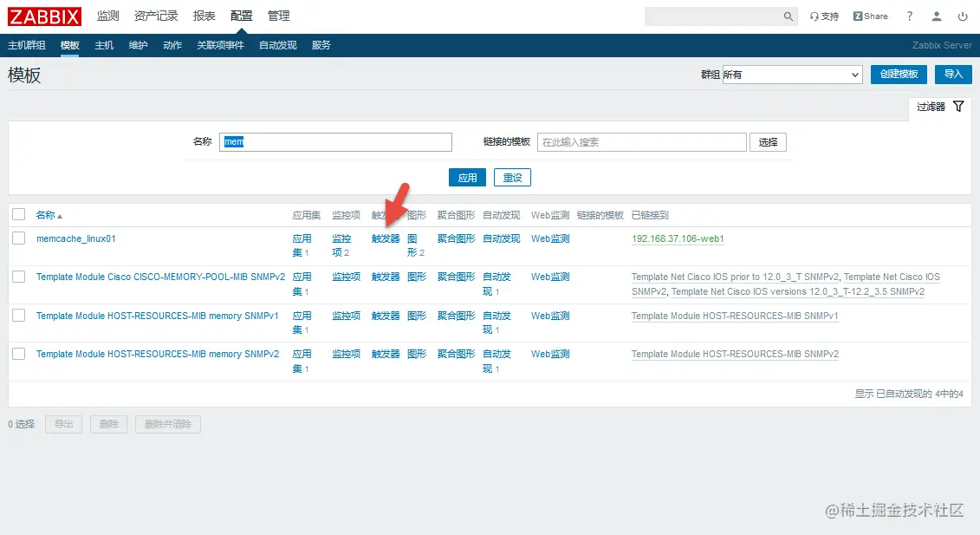Open the user profile icon
Image resolution: width=980 pixels, height=535 pixels.
pos(937,16)
